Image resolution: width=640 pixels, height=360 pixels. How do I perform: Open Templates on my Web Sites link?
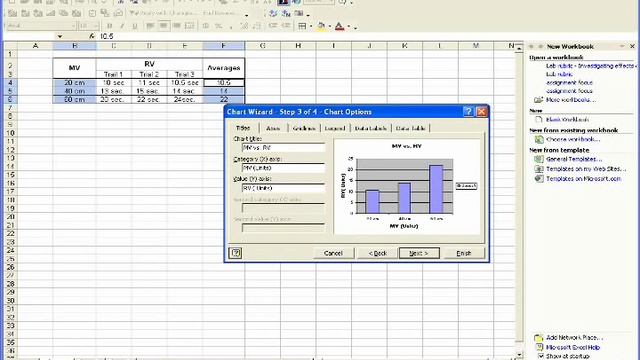point(586,169)
